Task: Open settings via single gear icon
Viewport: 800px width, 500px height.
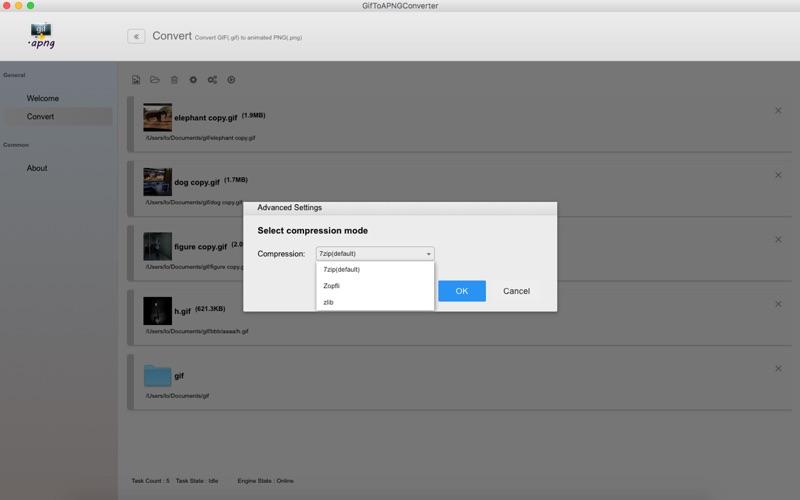Action: [193, 80]
